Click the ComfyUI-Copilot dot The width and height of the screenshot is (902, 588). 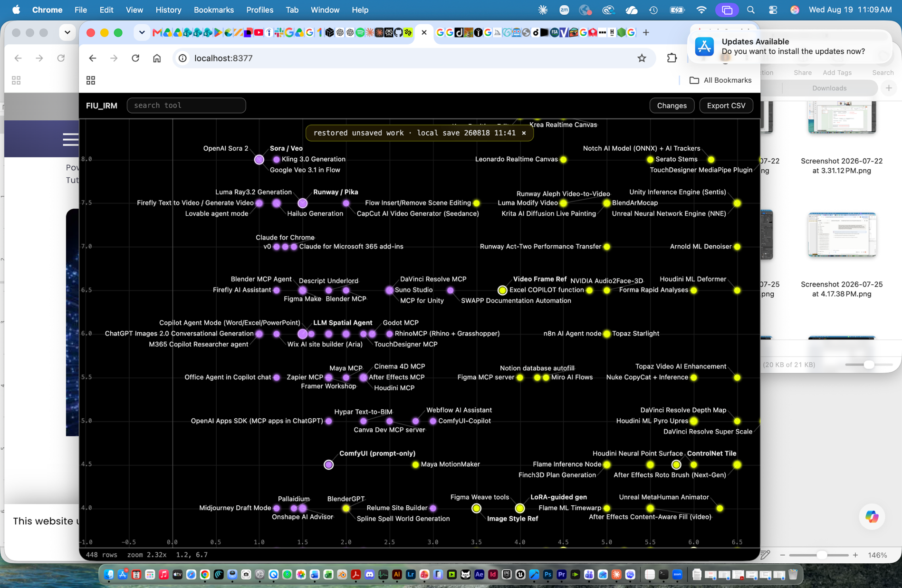(433, 421)
